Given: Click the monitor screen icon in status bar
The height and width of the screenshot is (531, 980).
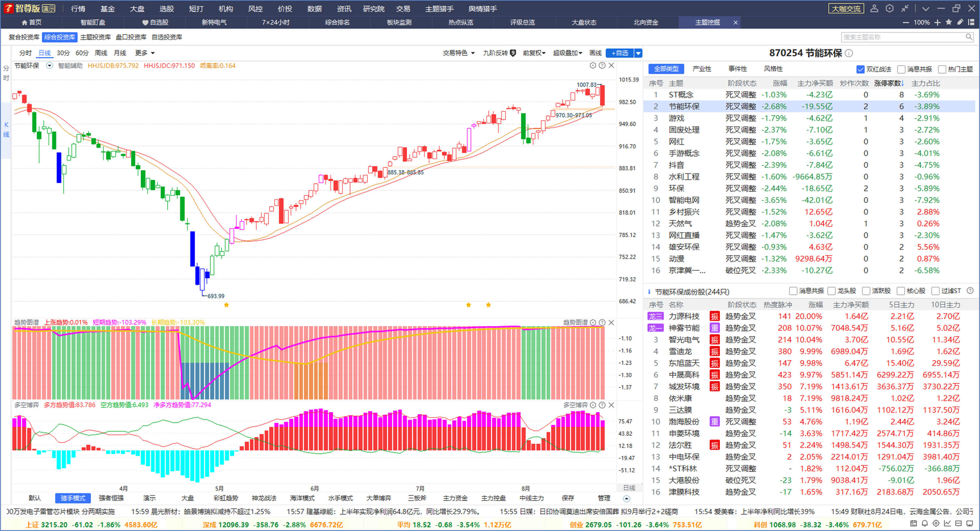Looking at the screenshot, I should pyautogui.click(x=970, y=524).
